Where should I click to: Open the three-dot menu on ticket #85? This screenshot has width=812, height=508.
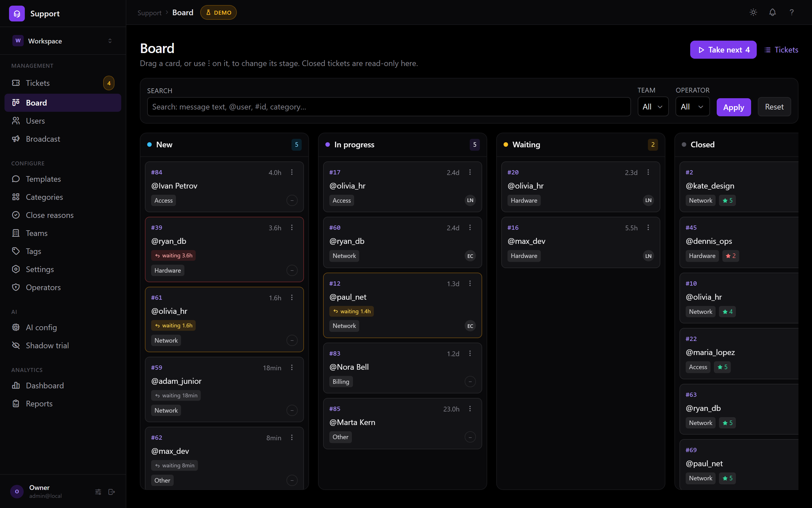[x=470, y=409]
